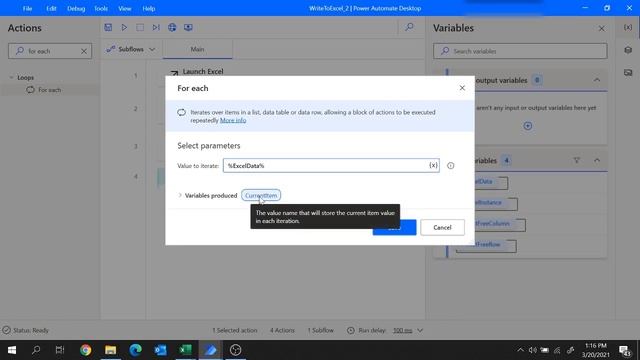Open variable picker {x} in Value to iterate
The height and width of the screenshot is (360, 640).
[x=433, y=165]
